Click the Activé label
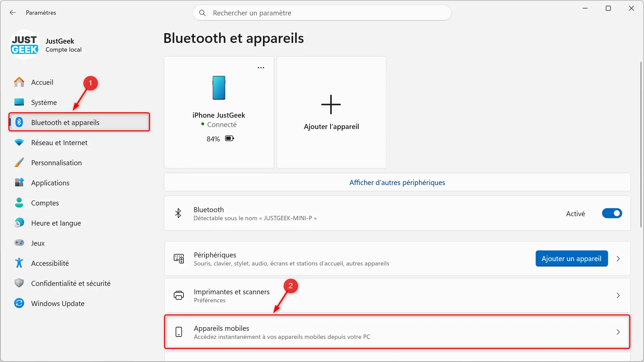This screenshot has height=362, width=644. 576,214
